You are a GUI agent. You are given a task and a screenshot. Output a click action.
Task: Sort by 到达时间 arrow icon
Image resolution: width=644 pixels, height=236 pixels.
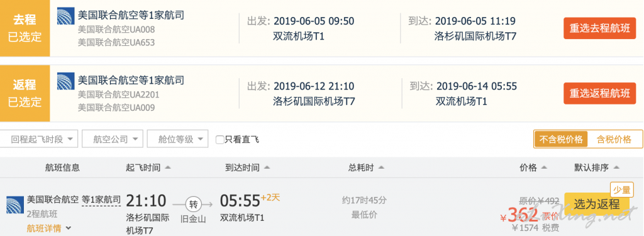[267, 167]
